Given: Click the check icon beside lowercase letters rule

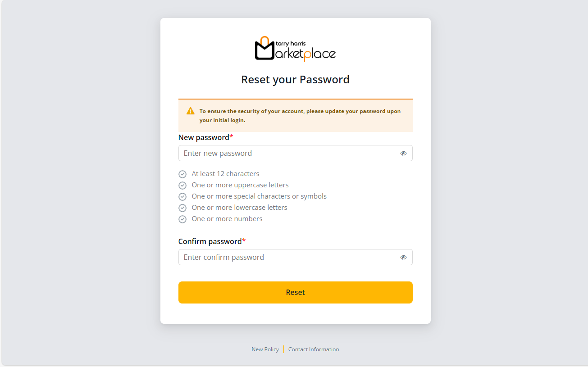Looking at the screenshot, I should coord(182,208).
